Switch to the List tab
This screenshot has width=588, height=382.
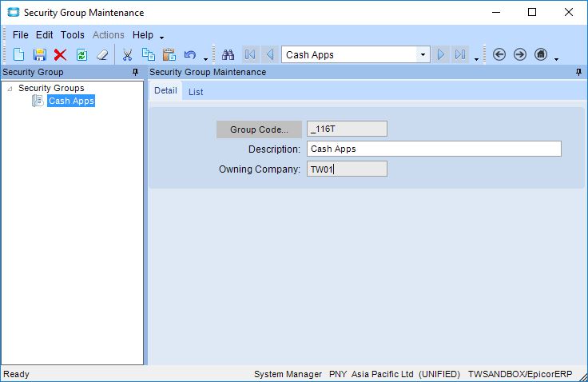point(196,92)
